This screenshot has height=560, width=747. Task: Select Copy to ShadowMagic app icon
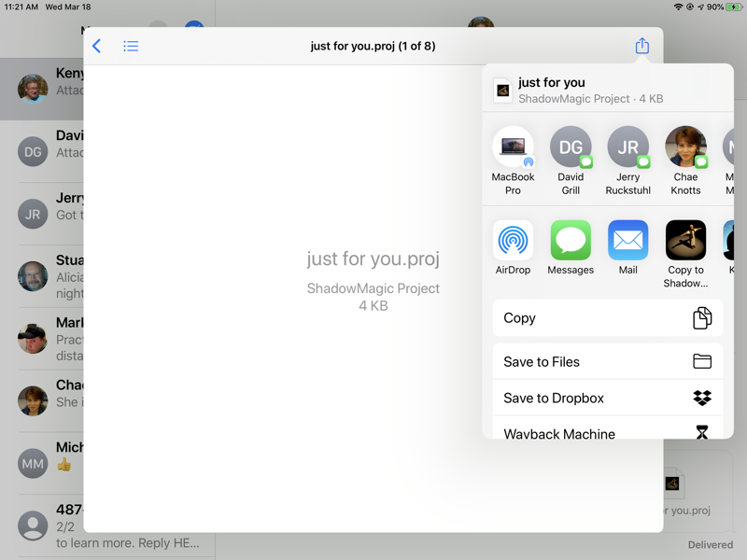coord(685,241)
